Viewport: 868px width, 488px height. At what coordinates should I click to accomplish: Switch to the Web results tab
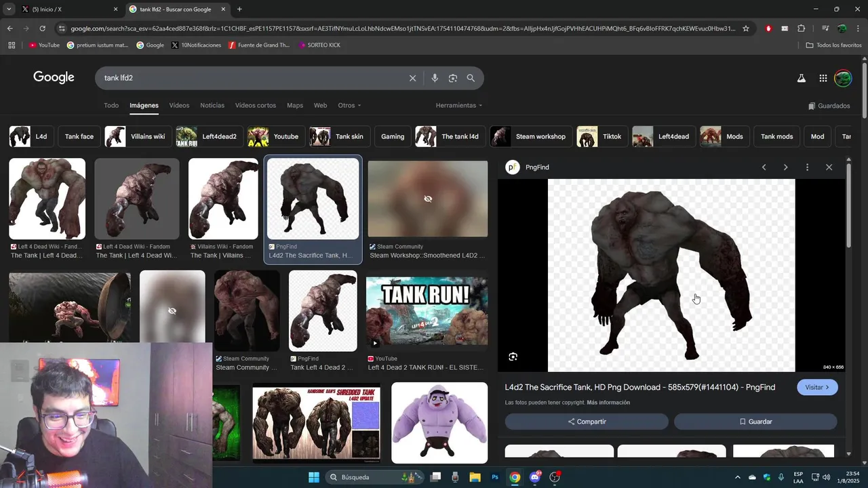click(x=320, y=106)
